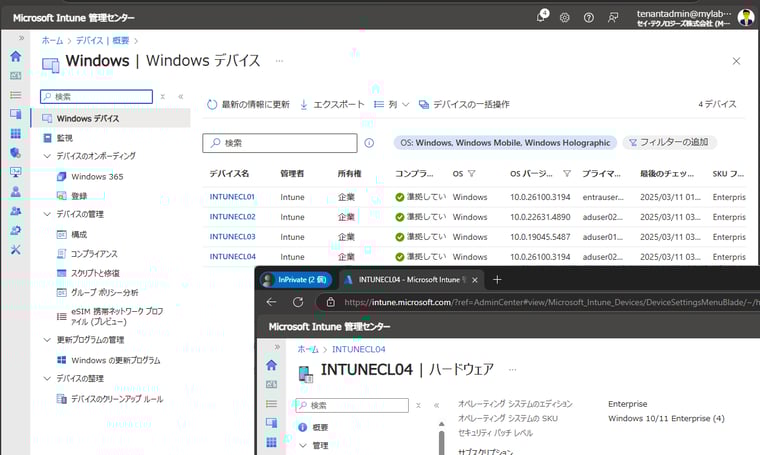760x455 pixels.
Task: Open OS version column filter icon
Action: pyautogui.click(x=567, y=173)
